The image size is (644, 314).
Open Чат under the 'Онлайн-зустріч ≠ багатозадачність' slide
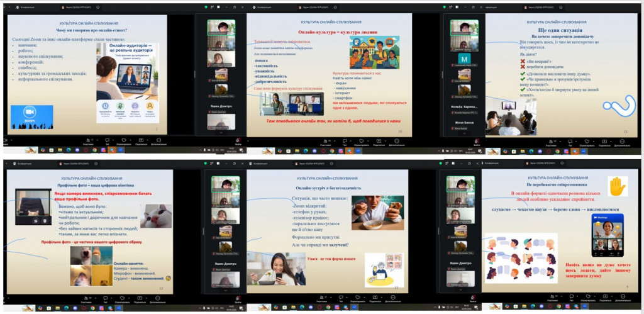(341, 299)
